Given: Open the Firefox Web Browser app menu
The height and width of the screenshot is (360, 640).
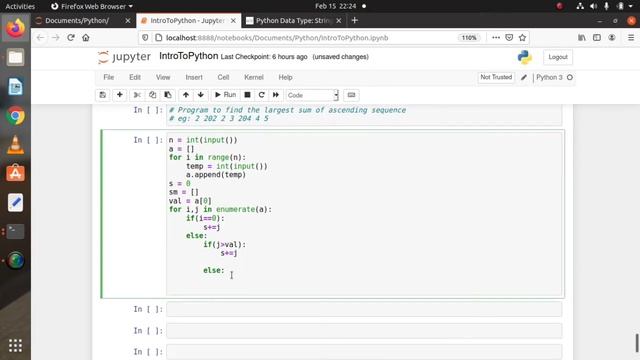Looking at the screenshot, I should pyautogui.click(x=92, y=6).
